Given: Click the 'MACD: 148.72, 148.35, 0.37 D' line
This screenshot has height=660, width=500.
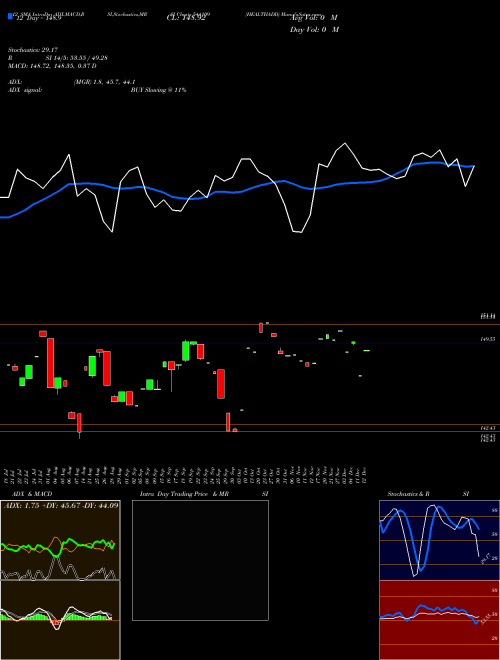Looking at the screenshot, I should [52, 66].
